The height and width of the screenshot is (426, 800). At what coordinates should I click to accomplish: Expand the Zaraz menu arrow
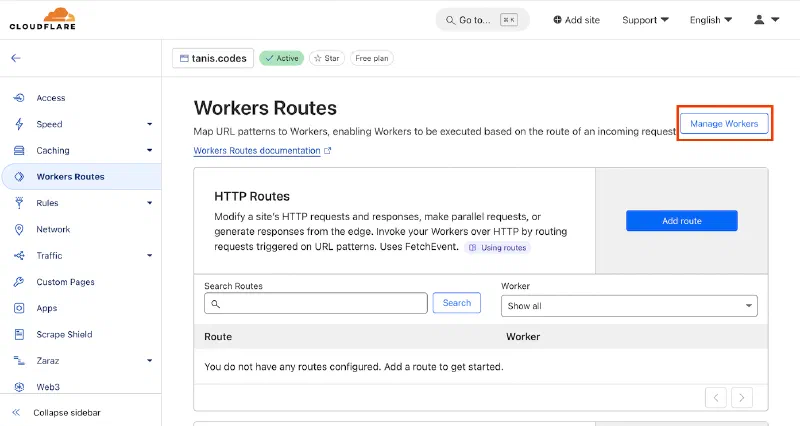(x=149, y=360)
